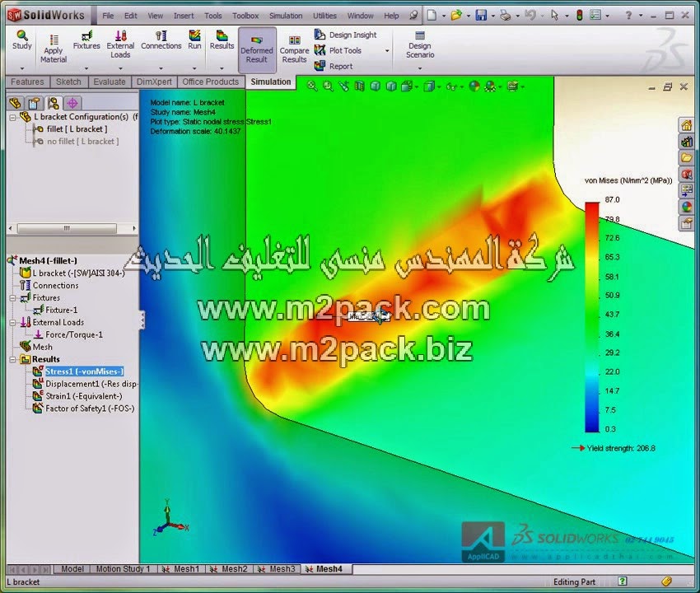Click Zoom to Fit in view toolbar

311,86
